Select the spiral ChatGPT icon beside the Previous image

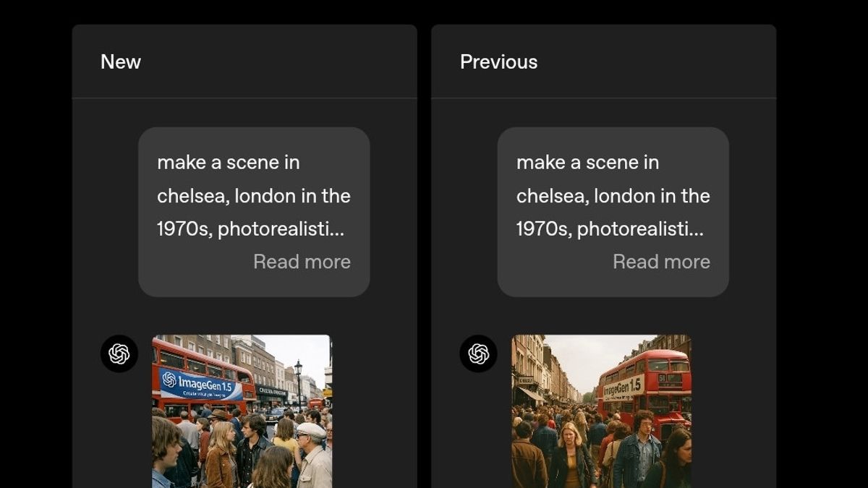(479, 354)
